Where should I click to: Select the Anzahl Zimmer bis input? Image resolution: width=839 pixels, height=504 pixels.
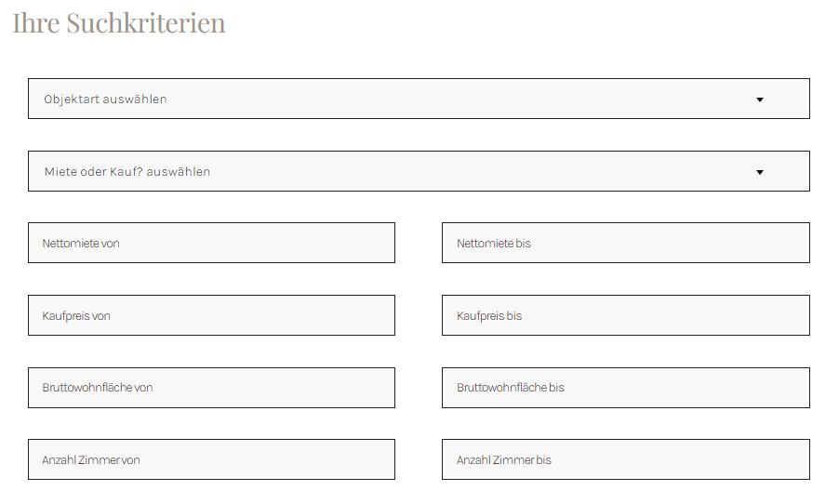[x=625, y=459]
